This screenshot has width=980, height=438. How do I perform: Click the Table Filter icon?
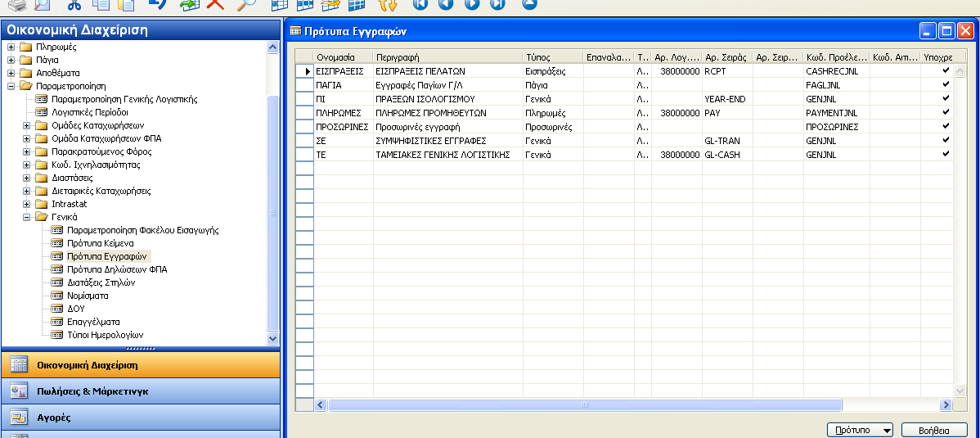pyautogui.click(x=304, y=5)
